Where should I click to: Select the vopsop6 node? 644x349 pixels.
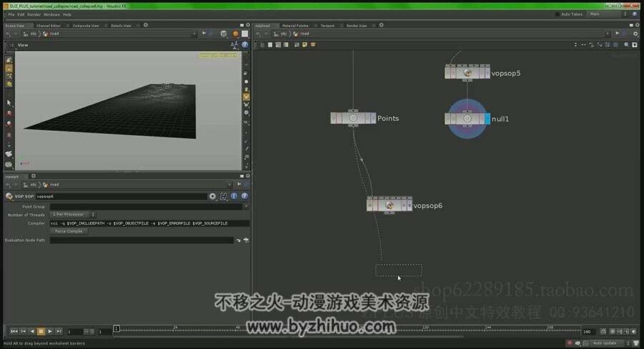point(389,205)
